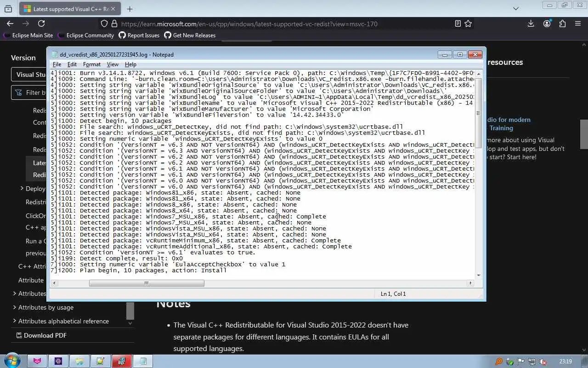This screenshot has height=368, width=588.
Task: Click Notepad horizontal scrollbar right arrow
Action: point(470,283)
